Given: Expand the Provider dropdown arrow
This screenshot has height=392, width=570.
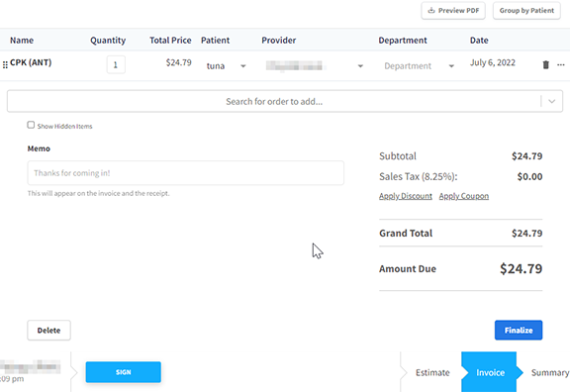Looking at the screenshot, I should pos(360,66).
